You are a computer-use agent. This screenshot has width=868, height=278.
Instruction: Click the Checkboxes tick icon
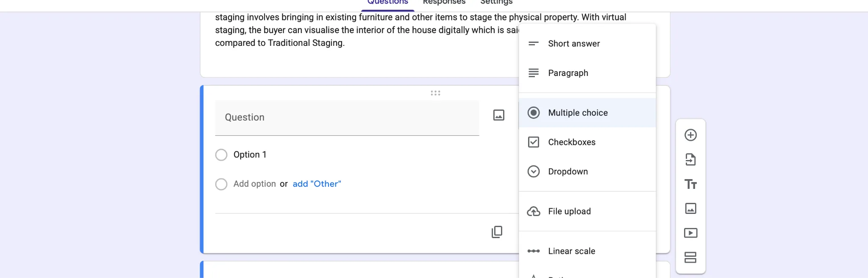(x=534, y=142)
